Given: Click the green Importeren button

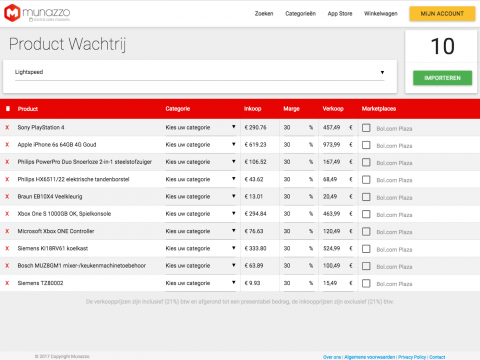Looking at the screenshot, I should pos(442,78).
